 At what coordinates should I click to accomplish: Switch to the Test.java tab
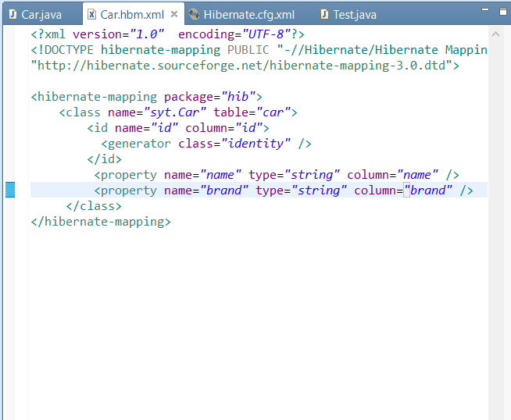click(355, 15)
